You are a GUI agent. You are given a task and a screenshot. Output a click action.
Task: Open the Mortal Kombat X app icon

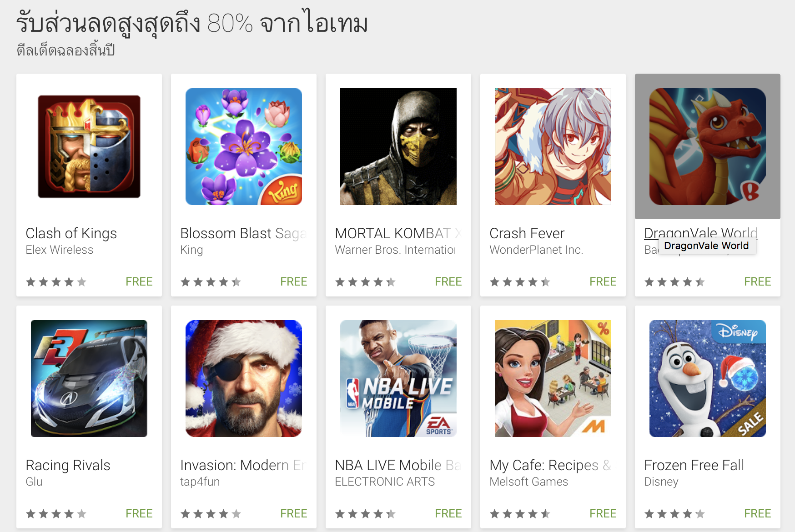pos(398,146)
